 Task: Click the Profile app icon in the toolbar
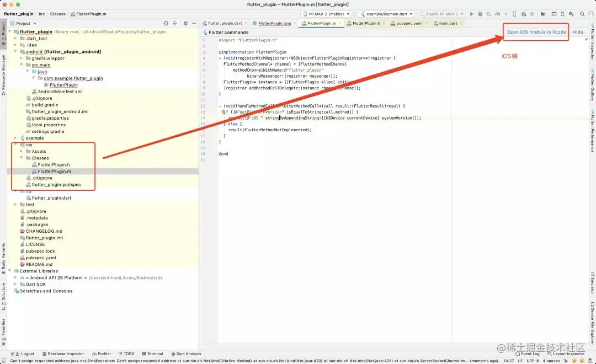498,14
